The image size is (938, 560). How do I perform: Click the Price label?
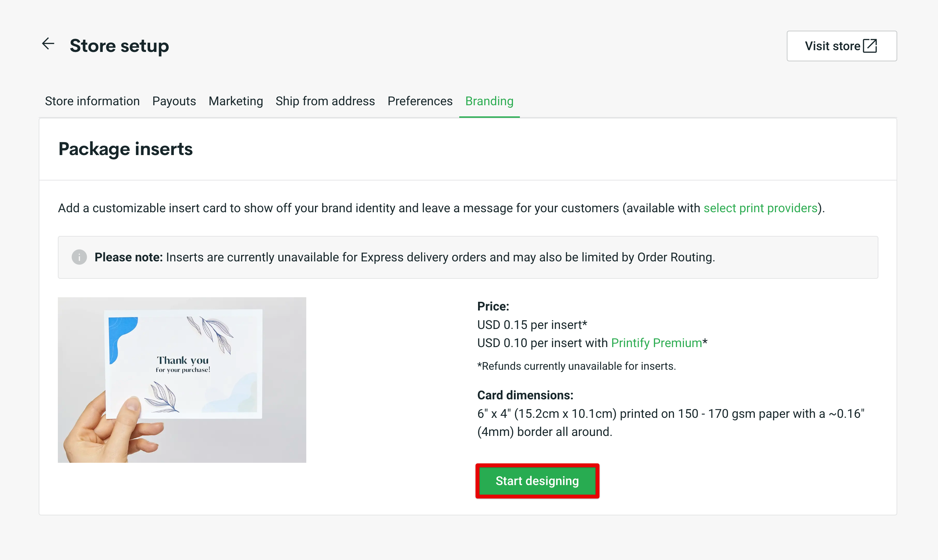point(493,306)
